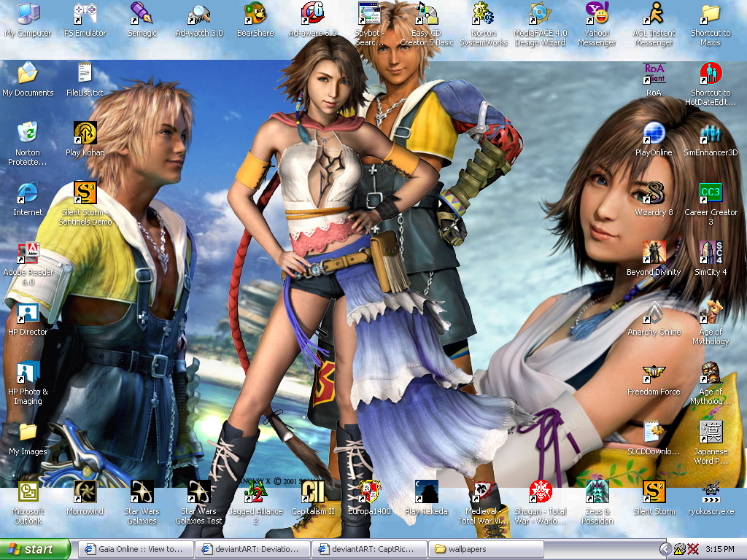Launch Anarchy Online shortcut
The image size is (747, 560).
click(654, 319)
